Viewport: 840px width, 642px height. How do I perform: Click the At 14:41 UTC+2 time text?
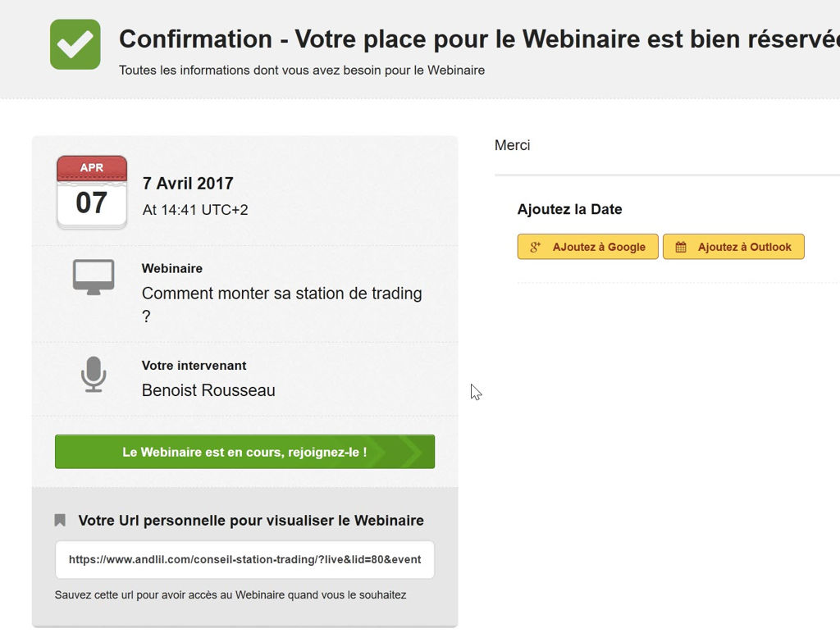(x=195, y=210)
